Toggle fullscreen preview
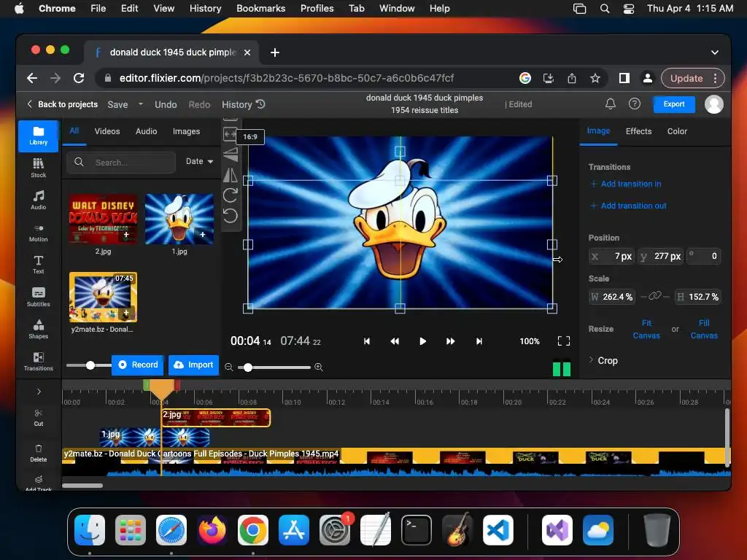Screen dimensions: 747x560 [x=564, y=341]
